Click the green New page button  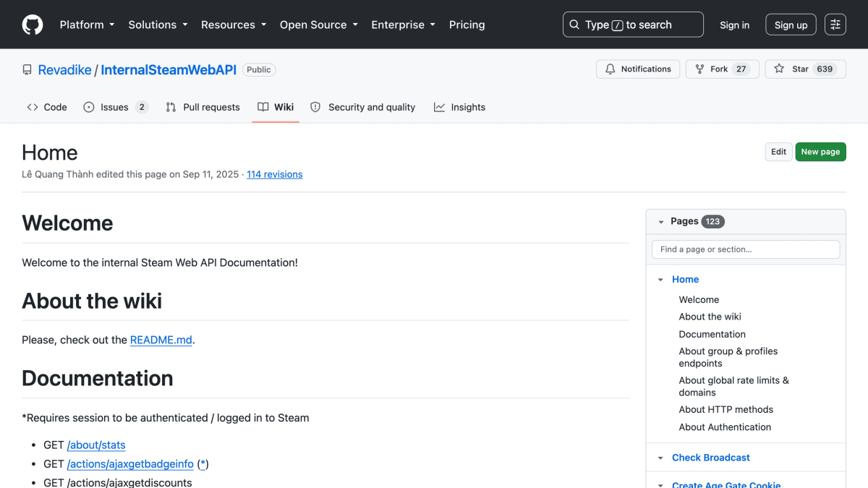pyautogui.click(x=820, y=152)
